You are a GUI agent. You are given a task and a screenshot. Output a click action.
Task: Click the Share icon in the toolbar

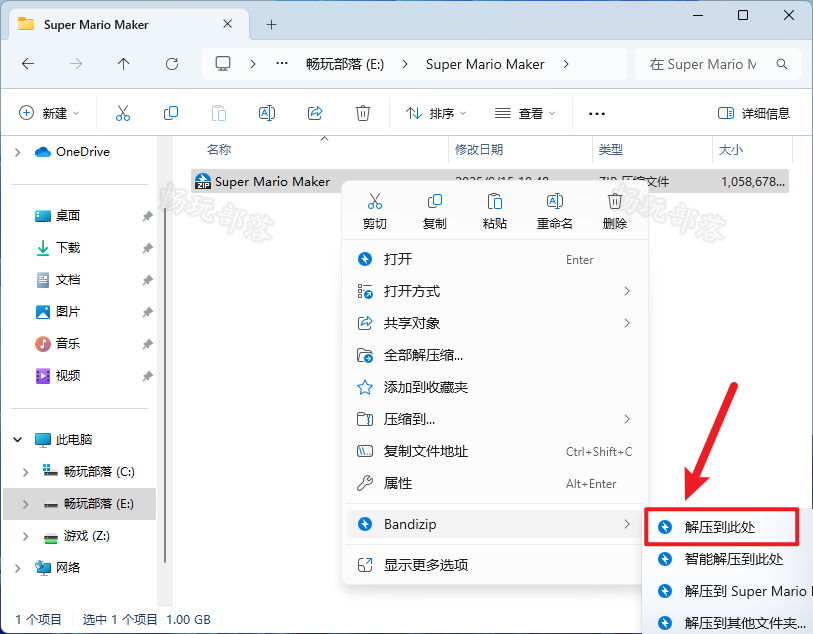point(315,113)
